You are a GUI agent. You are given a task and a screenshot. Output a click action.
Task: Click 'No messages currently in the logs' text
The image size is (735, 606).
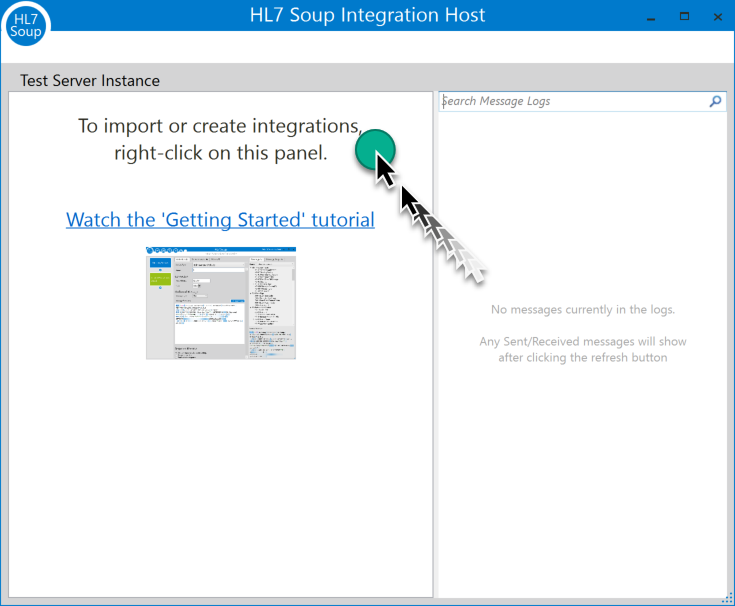point(583,310)
